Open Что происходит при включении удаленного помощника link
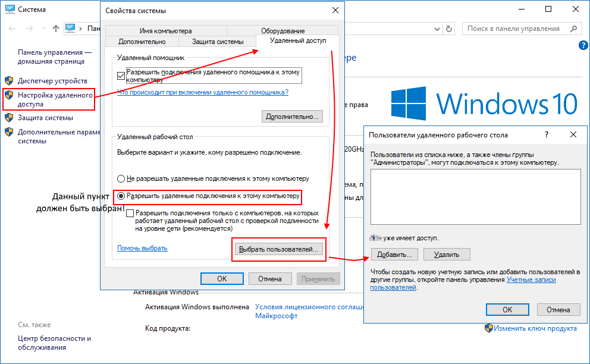590x364 pixels. click(203, 92)
